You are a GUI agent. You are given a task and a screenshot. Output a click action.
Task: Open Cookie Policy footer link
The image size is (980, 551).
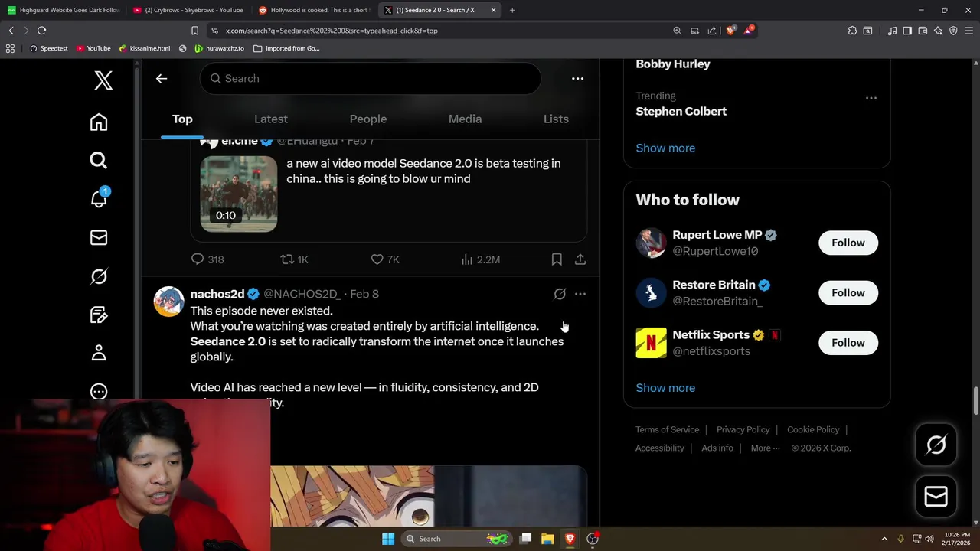click(813, 430)
